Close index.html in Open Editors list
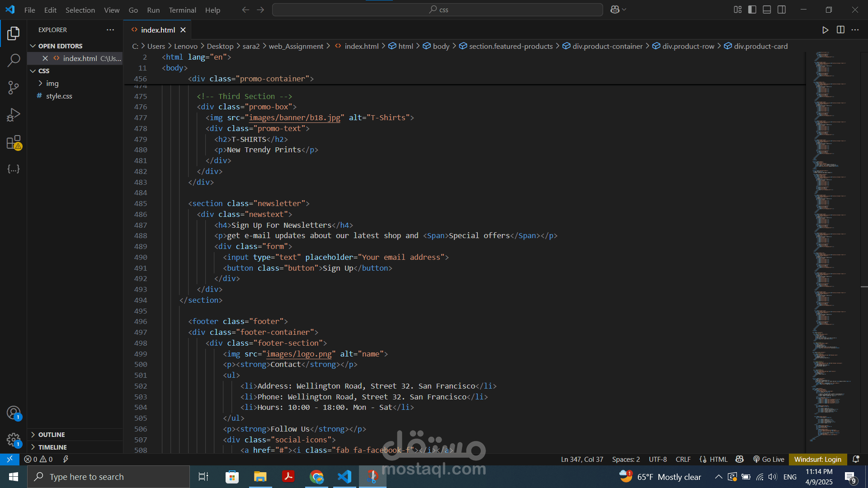Viewport: 868px width, 488px height. 45,58
